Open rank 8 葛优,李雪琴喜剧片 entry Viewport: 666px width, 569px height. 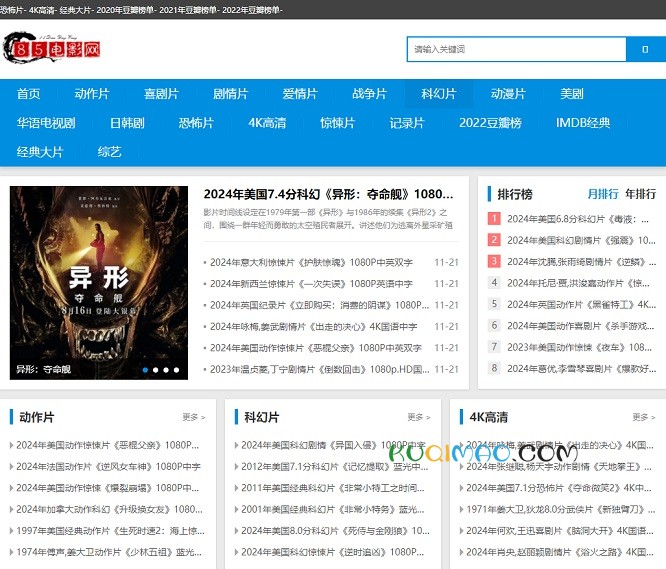point(581,369)
